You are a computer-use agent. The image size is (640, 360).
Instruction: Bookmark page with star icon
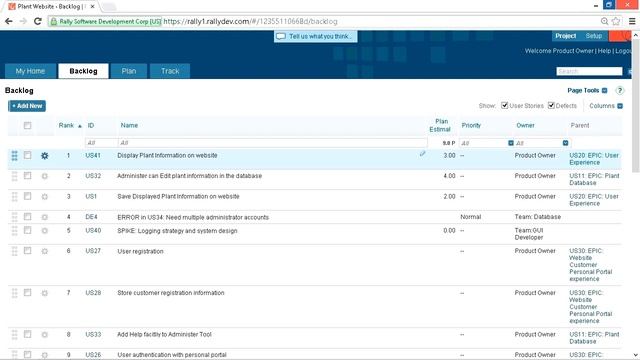[x=616, y=21]
